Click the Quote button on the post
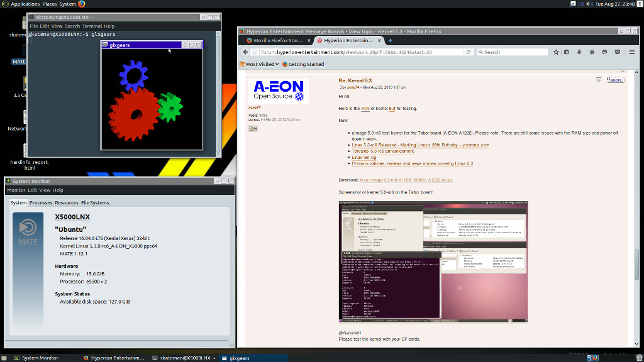This screenshot has width=644, height=362. pyautogui.click(x=615, y=80)
